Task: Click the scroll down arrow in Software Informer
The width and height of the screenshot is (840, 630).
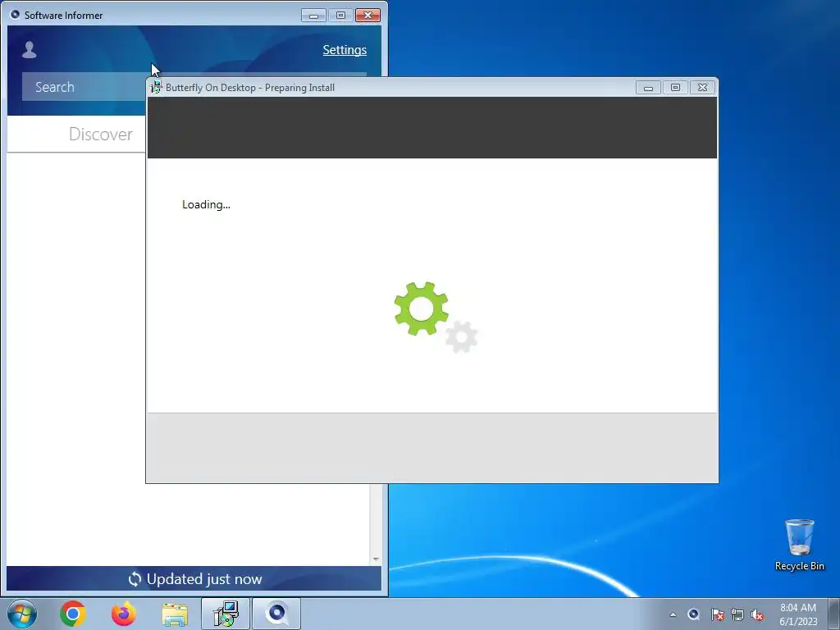Action: 376,559
